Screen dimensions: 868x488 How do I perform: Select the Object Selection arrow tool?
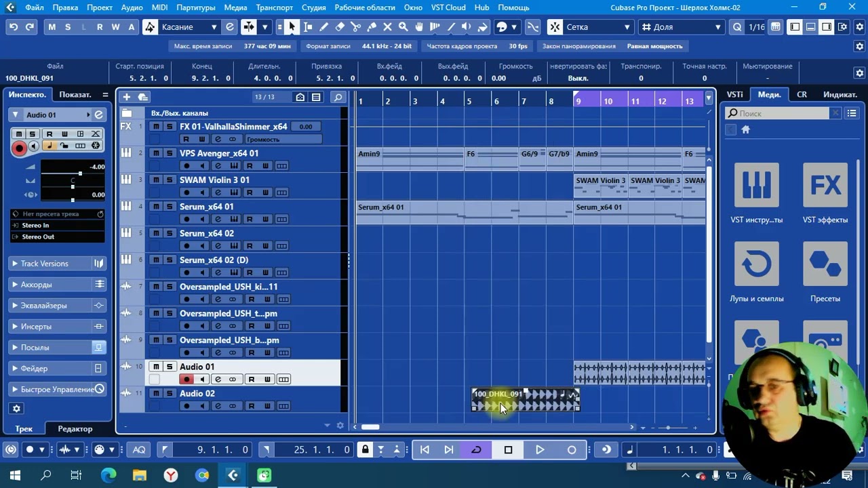(292, 27)
